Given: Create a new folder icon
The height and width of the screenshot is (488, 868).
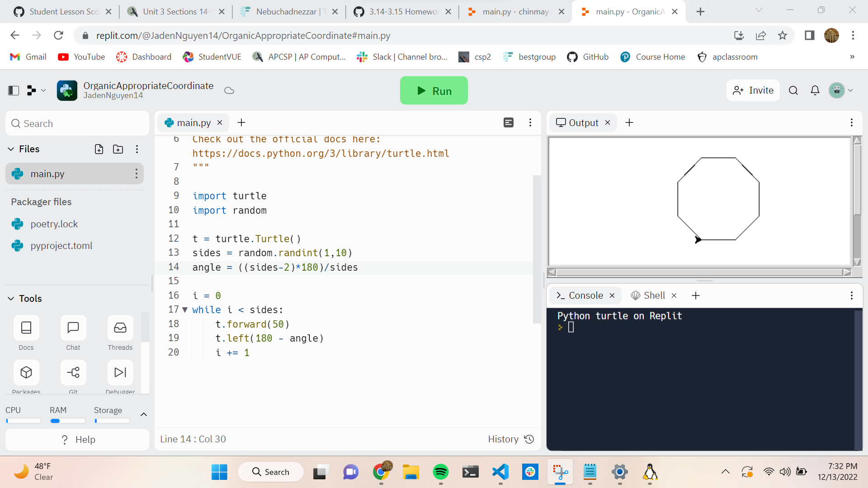Looking at the screenshot, I should click(118, 149).
